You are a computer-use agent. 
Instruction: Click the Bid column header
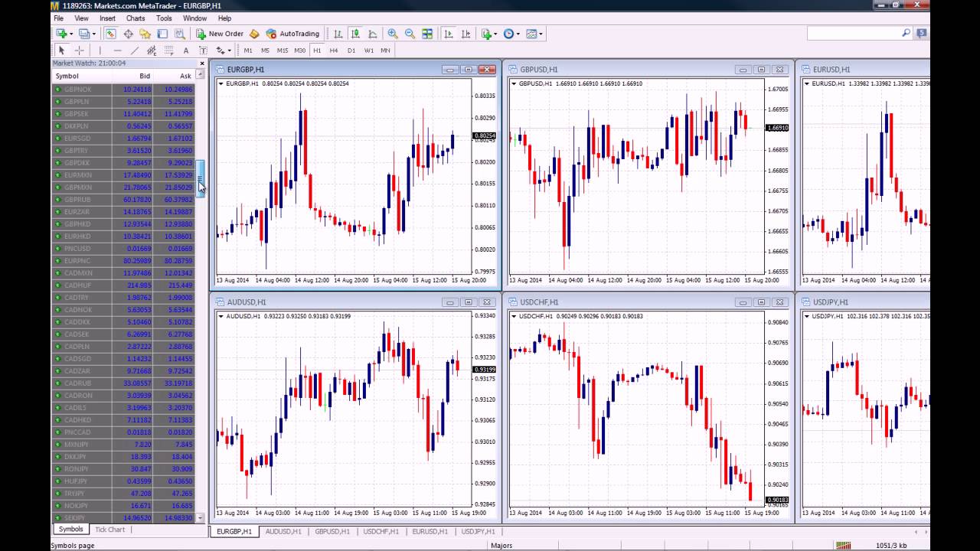[133, 76]
